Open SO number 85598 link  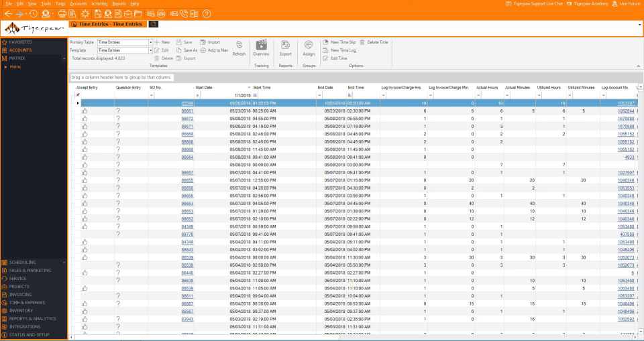187,103
